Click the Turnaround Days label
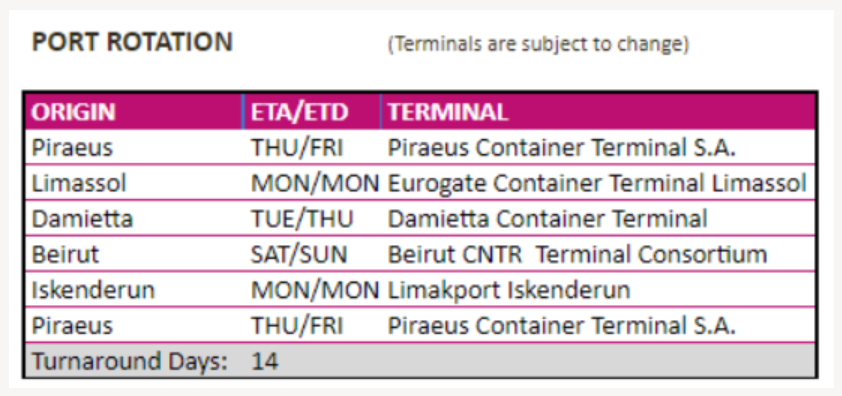This screenshot has height=396, width=842. click(x=130, y=361)
